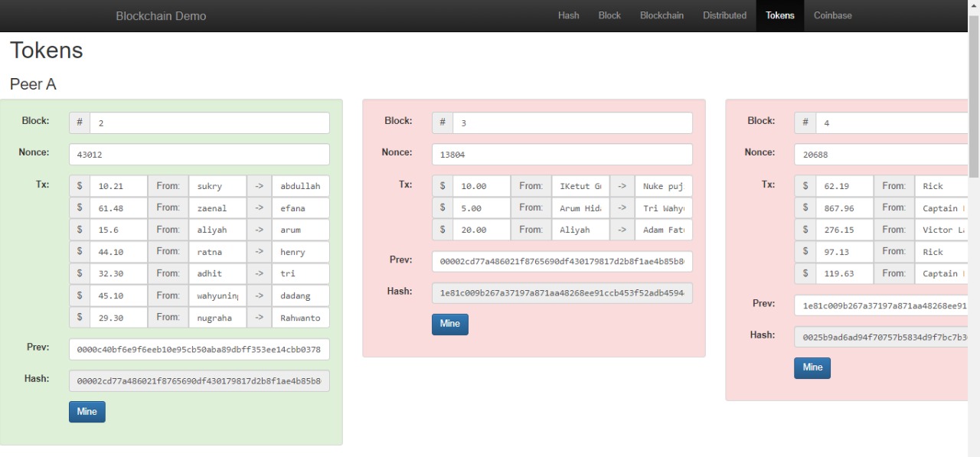Image resolution: width=980 pixels, height=457 pixels.
Task: Edit block number field showing 3
Action: point(573,123)
